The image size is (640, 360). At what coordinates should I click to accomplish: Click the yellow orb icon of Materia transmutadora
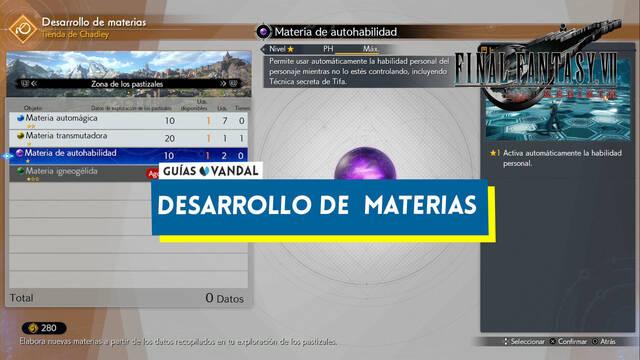point(20,136)
